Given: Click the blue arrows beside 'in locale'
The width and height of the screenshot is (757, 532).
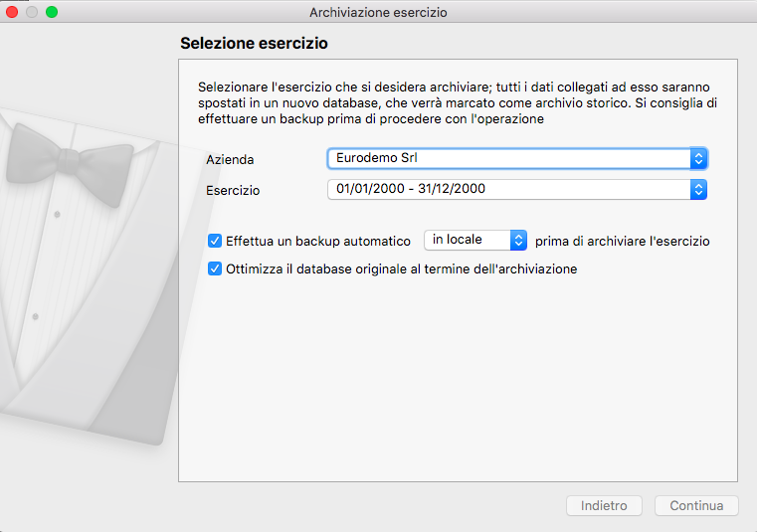Looking at the screenshot, I should point(518,240).
